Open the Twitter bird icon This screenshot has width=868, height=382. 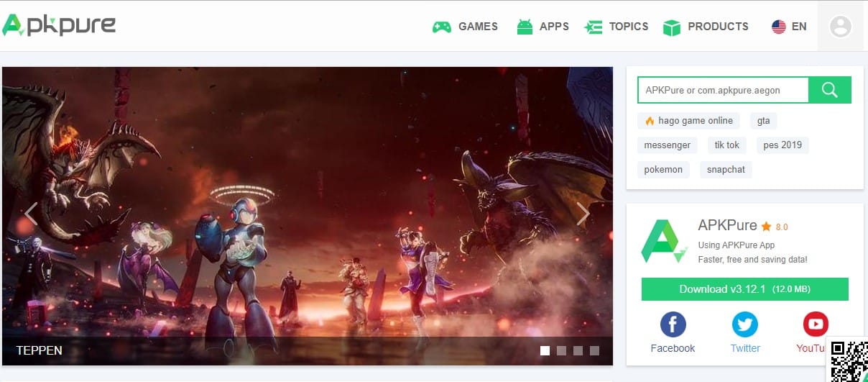pos(745,324)
